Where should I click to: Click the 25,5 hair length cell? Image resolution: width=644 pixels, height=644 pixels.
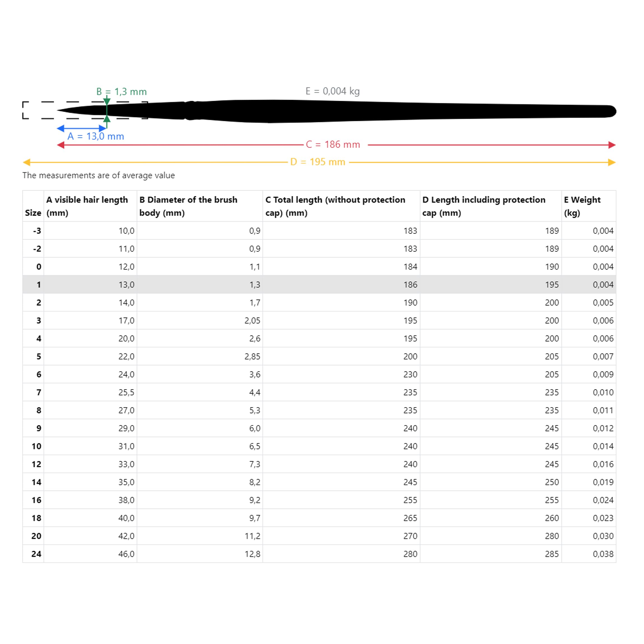pyautogui.click(x=126, y=392)
